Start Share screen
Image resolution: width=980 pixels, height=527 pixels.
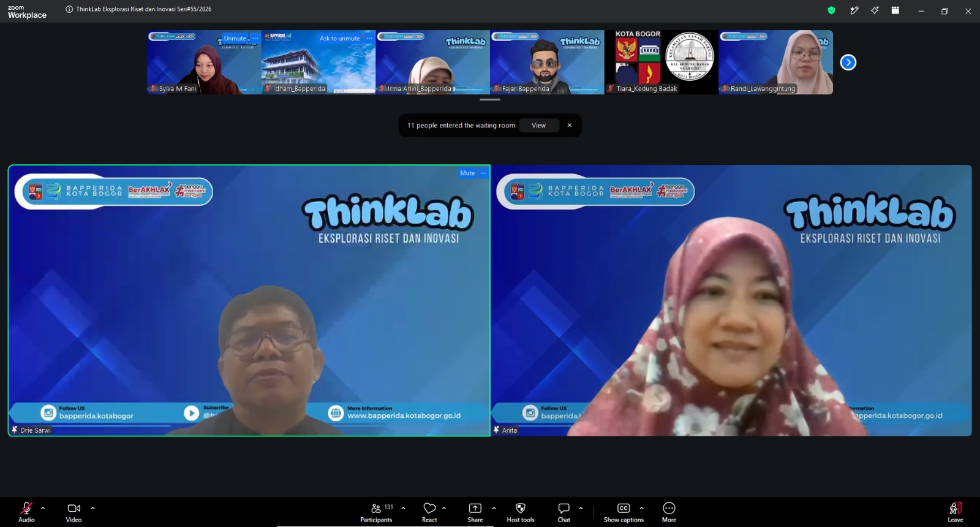pos(475,512)
